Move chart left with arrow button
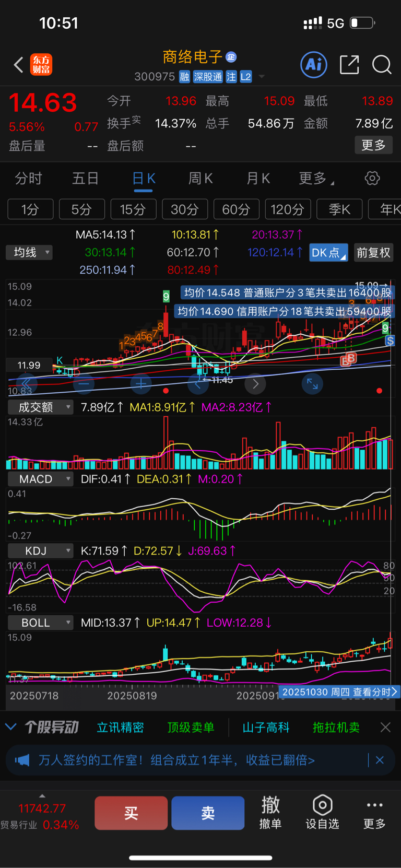This screenshot has width=401, height=868. pyautogui.click(x=198, y=384)
